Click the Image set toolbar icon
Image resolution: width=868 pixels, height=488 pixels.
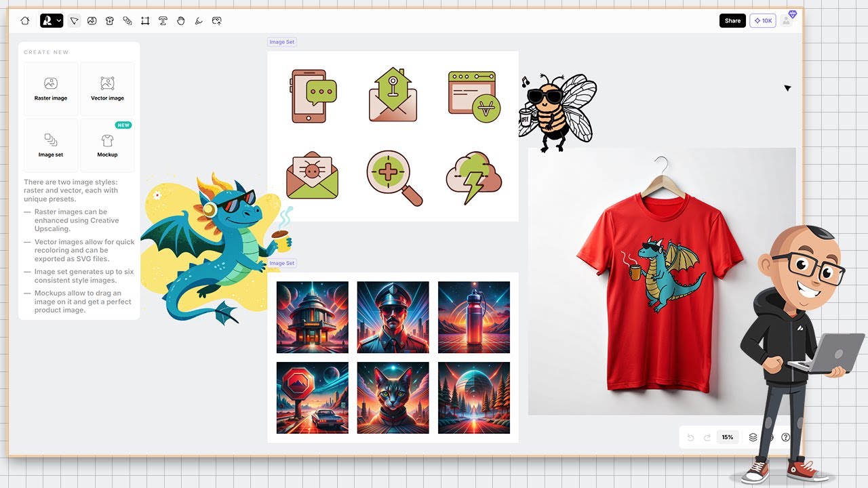[127, 21]
